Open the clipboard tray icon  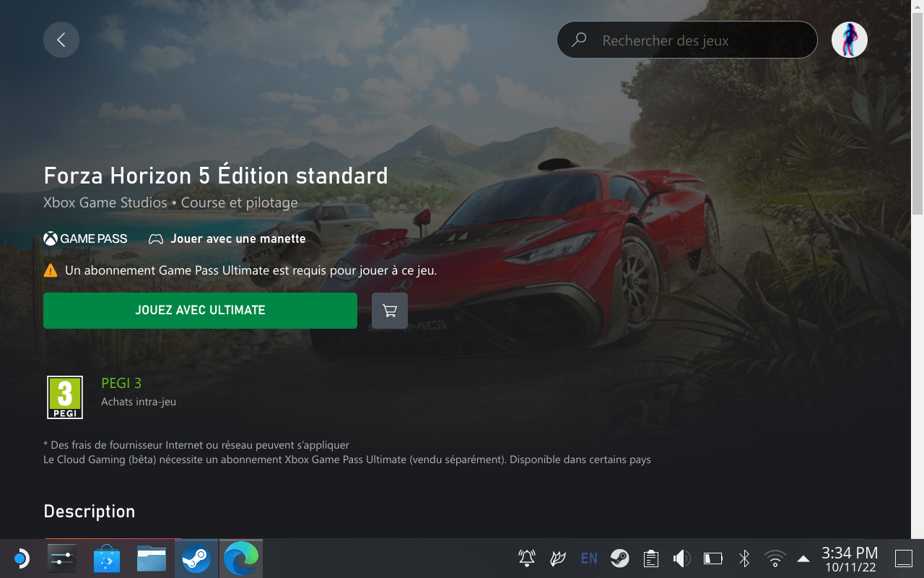[650, 558]
